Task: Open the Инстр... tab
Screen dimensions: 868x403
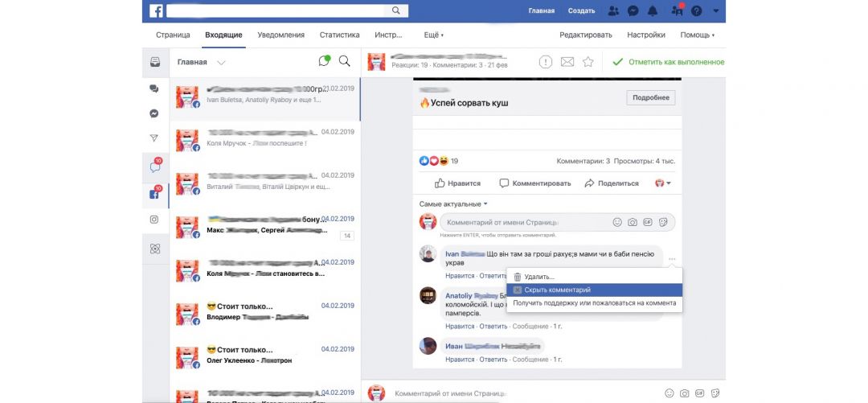Action: click(x=388, y=35)
